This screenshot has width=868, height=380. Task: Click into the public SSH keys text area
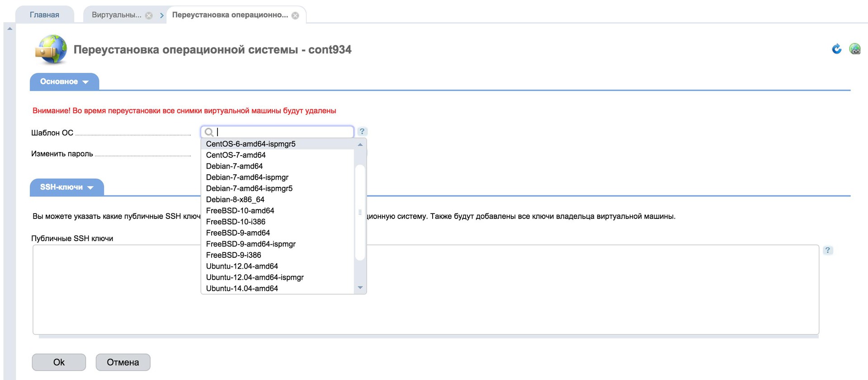click(426, 290)
